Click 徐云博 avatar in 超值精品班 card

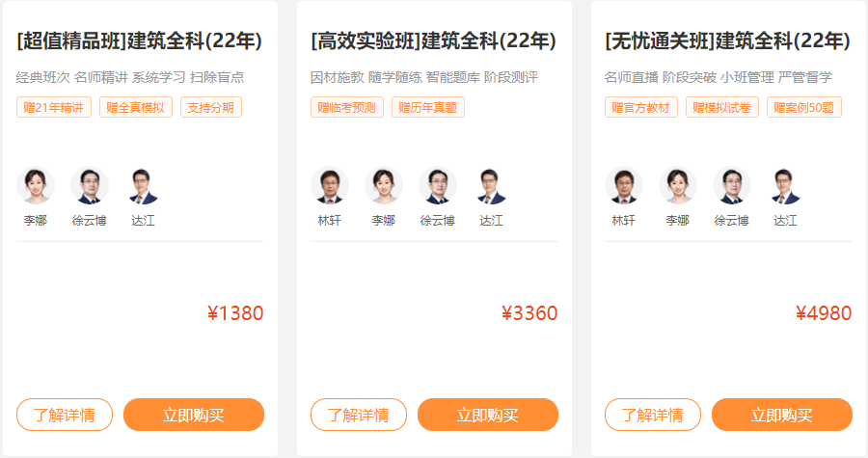pos(90,185)
